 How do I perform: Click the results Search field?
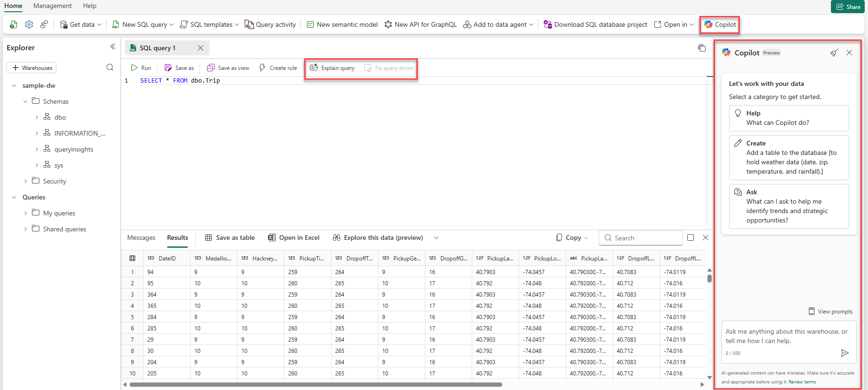(640, 238)
